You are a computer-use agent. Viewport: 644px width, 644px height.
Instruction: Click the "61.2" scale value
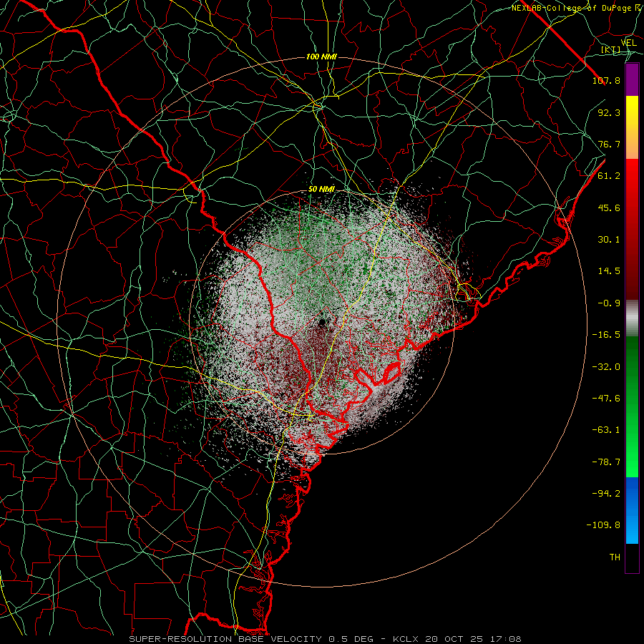coord(609,176)
